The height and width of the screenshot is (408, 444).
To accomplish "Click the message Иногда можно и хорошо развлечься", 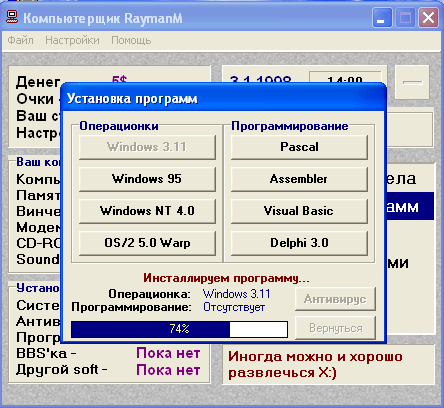I will tap(315, 365).
